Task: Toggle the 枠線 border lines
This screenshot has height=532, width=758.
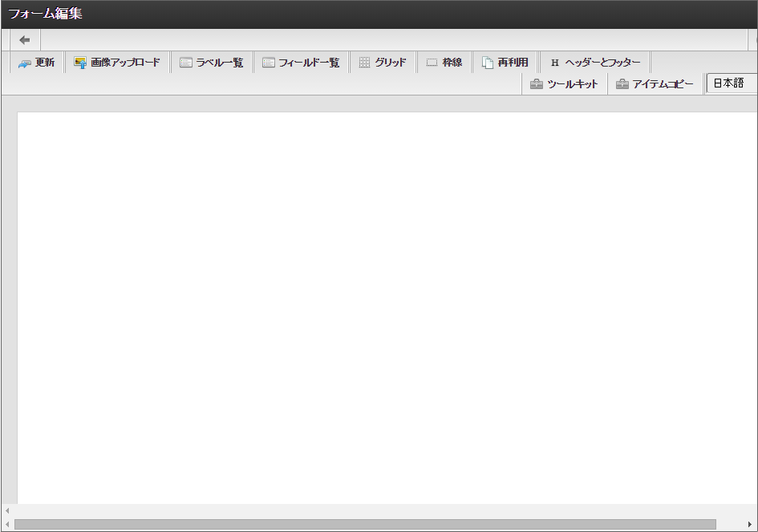Action: (444, 61)
